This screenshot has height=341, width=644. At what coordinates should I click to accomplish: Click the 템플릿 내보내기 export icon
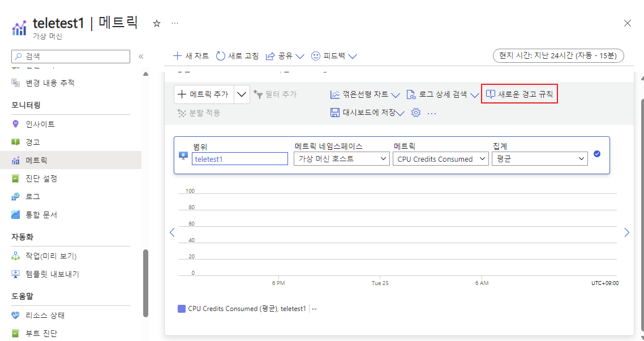click(16, 274)
